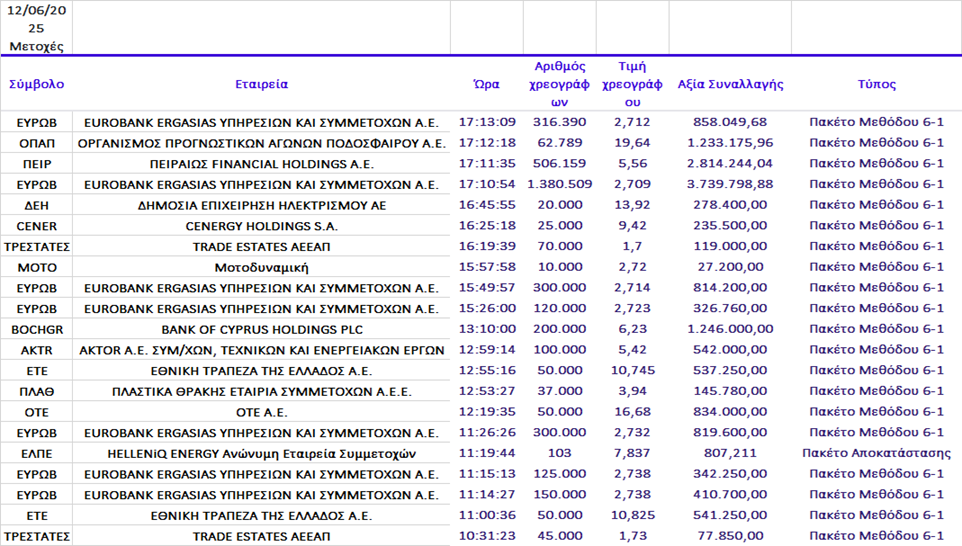962x546 pixels.
Task: Click the 'Μοτοδυναμική' company cell
Action: tap(261, 267)
